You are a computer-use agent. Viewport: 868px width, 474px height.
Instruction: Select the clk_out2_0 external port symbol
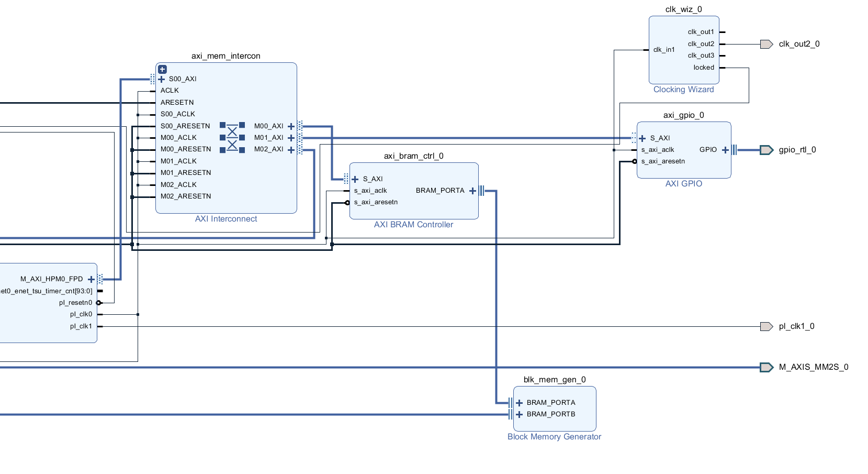(766, 44)
